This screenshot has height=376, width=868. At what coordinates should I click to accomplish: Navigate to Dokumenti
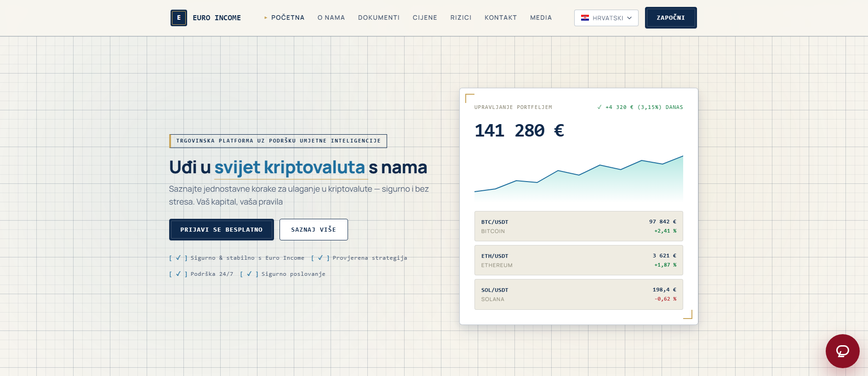click(379, 17)
